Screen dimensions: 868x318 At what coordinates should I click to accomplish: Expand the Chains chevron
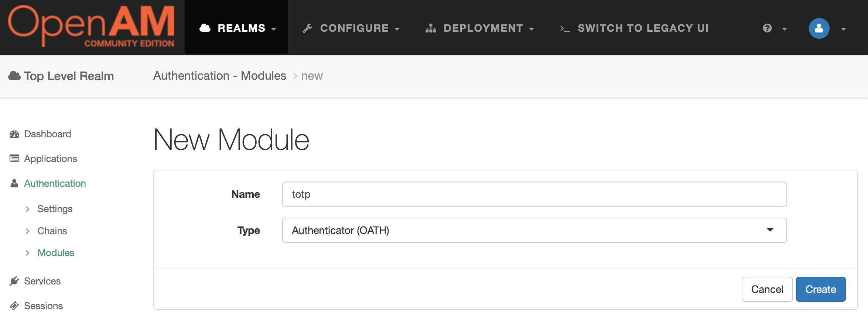coord(27,231)
